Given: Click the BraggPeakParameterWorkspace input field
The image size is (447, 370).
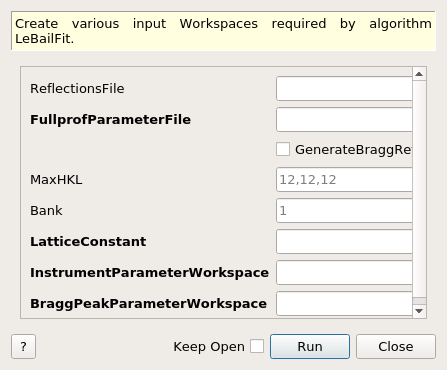Looking at the screenshot, I should 344,303.
